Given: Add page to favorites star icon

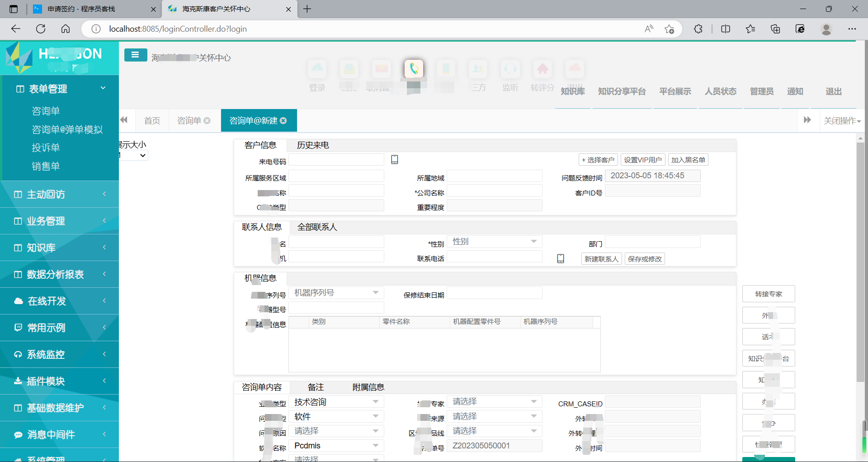Looking at the screenshot, I should click(x=670, y=29).
